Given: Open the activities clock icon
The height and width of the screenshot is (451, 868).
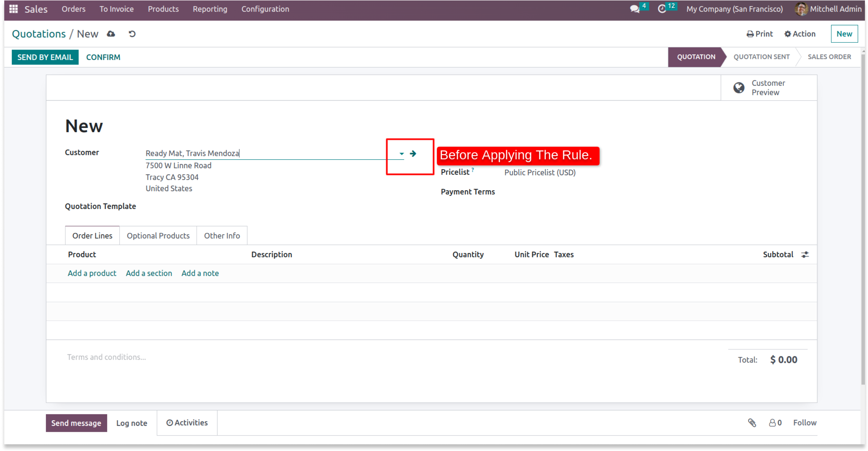Looking at the screenshot, I should tap(662, 9).
